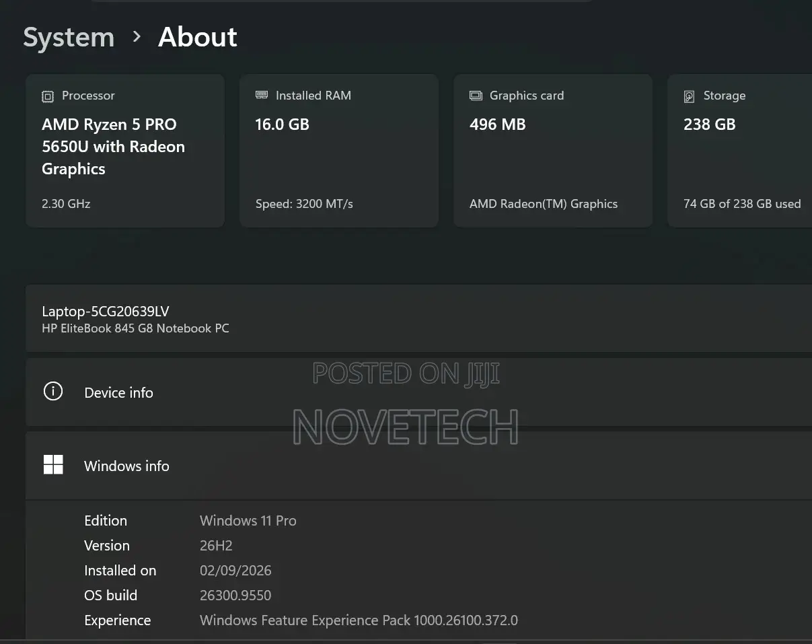Select the OS build number "26300.9550"
Viewport: 812px width, 644px height.
point(235,596)
